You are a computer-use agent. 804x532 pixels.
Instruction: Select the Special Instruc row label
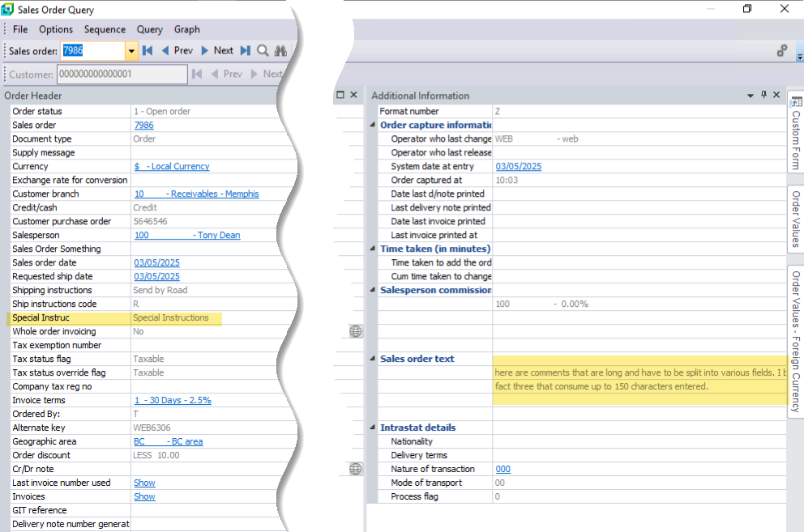point(41,317)
